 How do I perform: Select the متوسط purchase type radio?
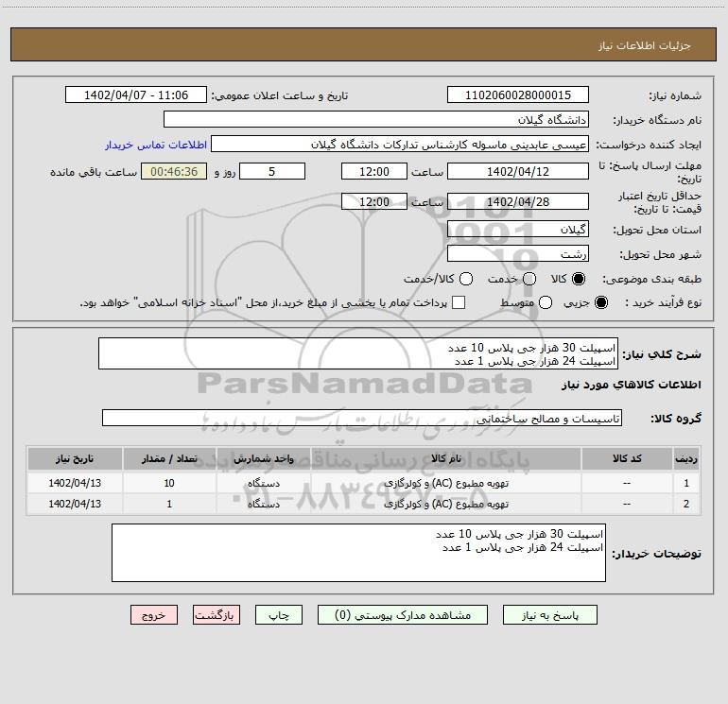(x=546, y=302)
